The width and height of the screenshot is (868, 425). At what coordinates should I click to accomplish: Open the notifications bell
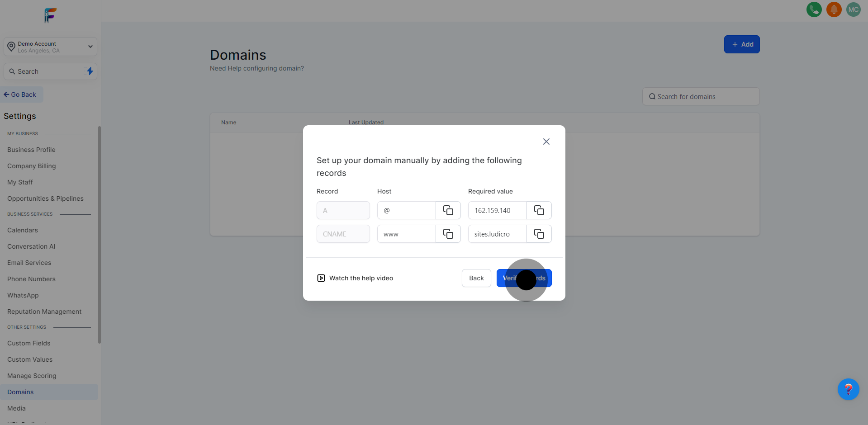[x=834, y=9]
